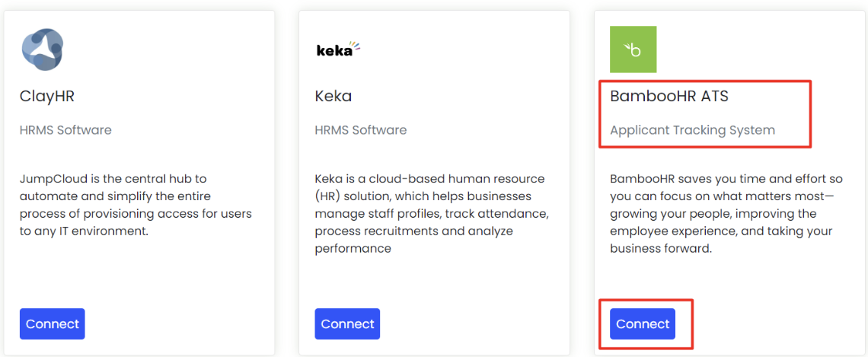Click the green BambooHR logo icon
The height and width of the screenshot is (357, 868).
633,49
